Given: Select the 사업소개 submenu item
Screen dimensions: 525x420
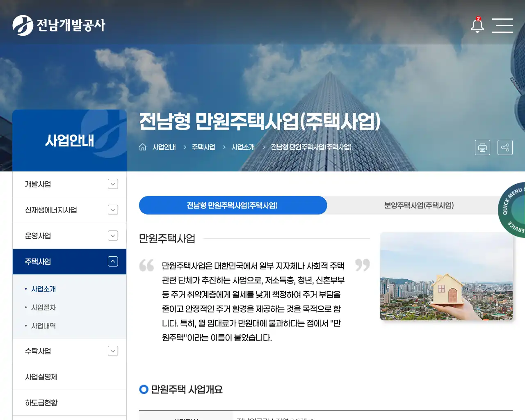Looking at the screenshot, I should pyautogui.click(x=43, y=289).
